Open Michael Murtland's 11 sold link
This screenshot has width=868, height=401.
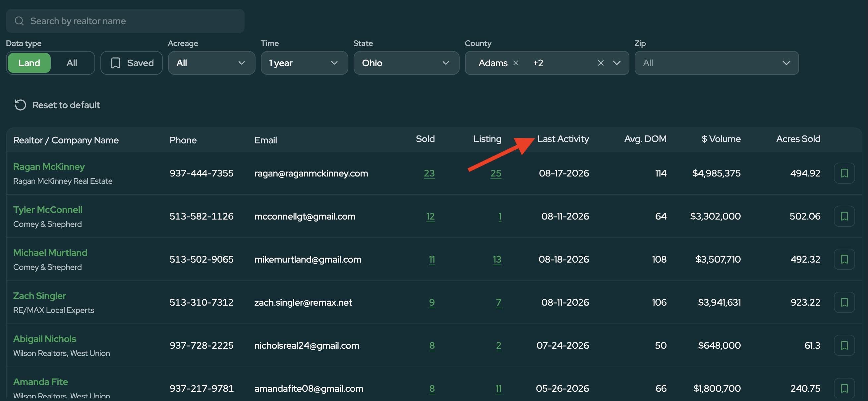[x=432, y=260]
